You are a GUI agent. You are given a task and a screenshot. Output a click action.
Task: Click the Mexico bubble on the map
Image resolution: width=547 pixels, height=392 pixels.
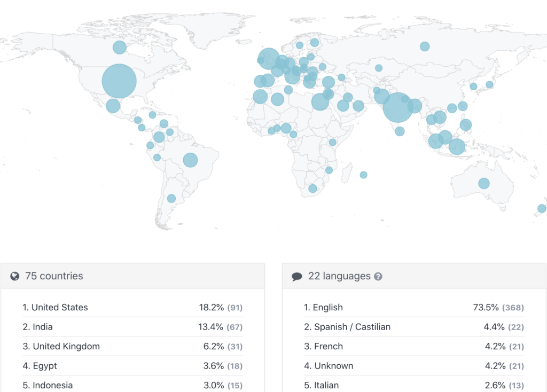click(113, 106)
